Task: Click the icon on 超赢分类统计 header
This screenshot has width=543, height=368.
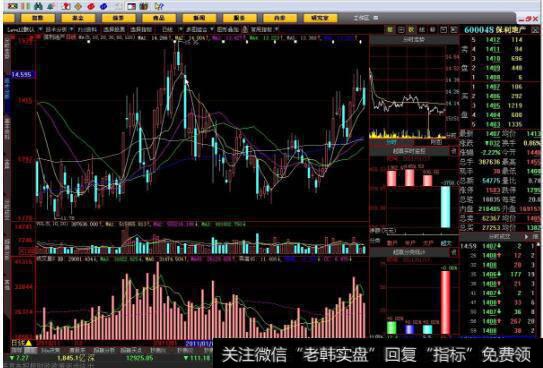Action: point(453,252)
